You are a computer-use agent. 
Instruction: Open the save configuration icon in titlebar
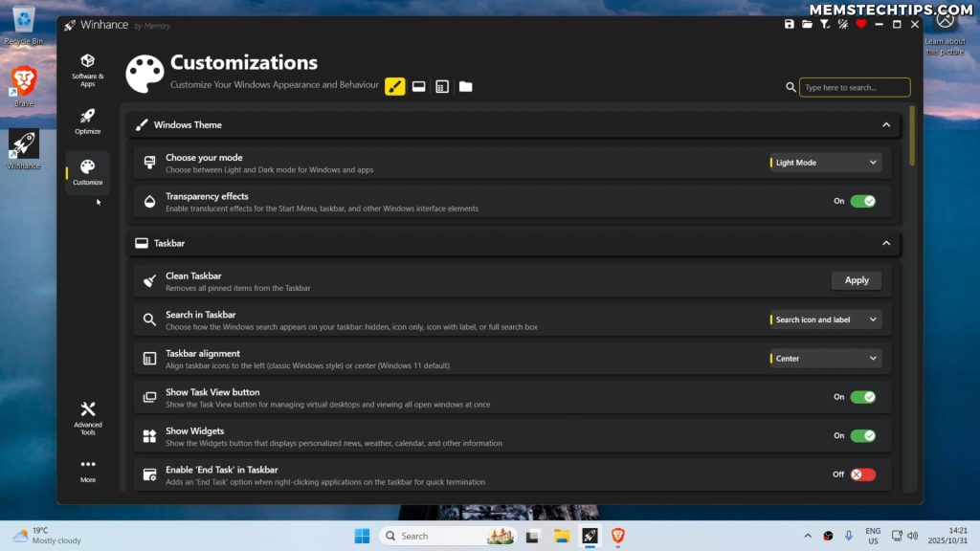[x=791, y=25]
